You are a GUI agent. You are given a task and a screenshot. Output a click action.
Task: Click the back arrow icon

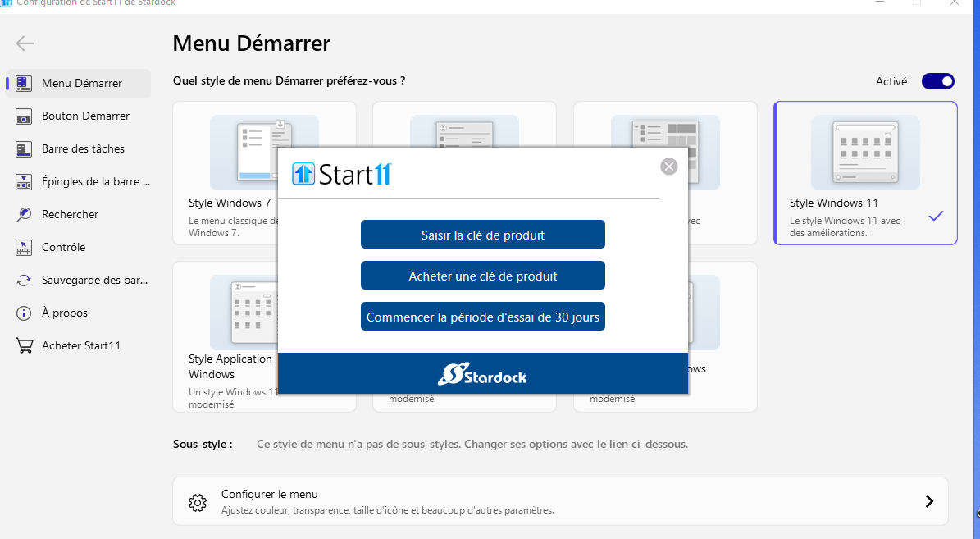pos(25,43)
